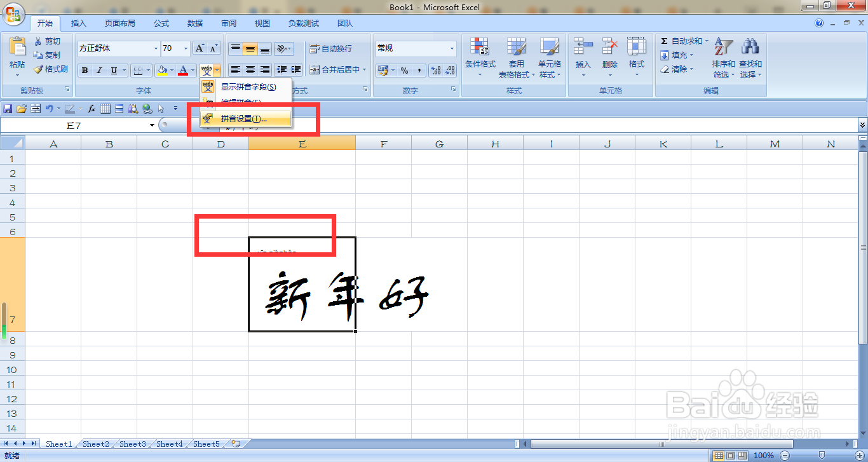Decrease font size with small A button
Viewport: 868px width, 462px height.
pos(214,48)
